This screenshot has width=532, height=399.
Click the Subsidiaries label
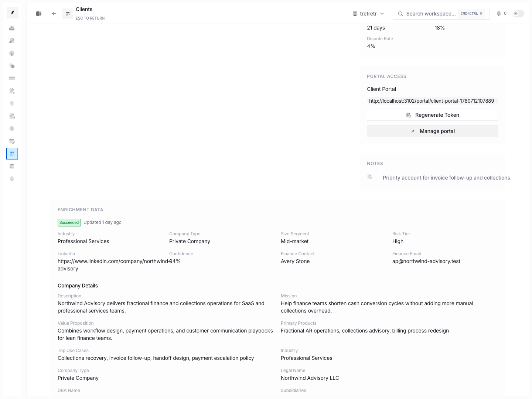(x=293, y=391)
